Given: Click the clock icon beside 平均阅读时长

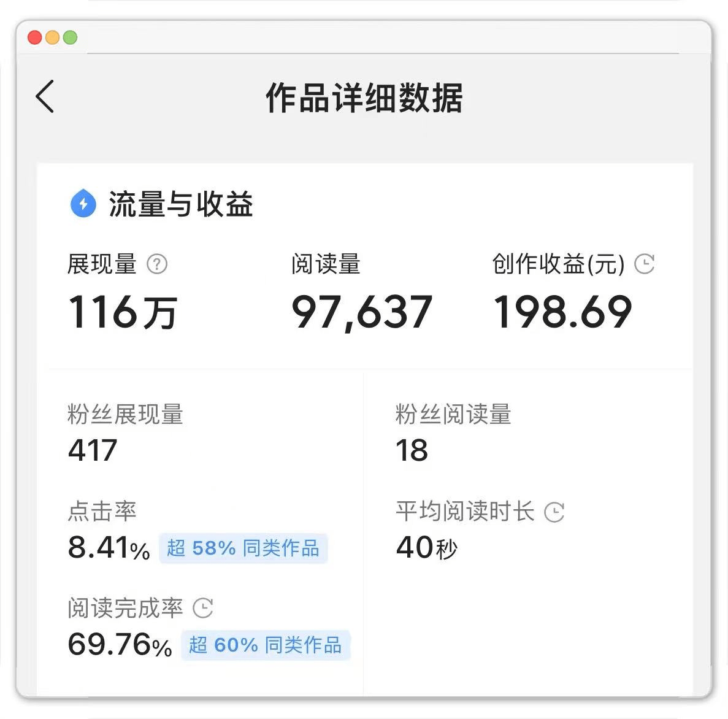Looking at the screenshot, I should [x=554, y=512].
